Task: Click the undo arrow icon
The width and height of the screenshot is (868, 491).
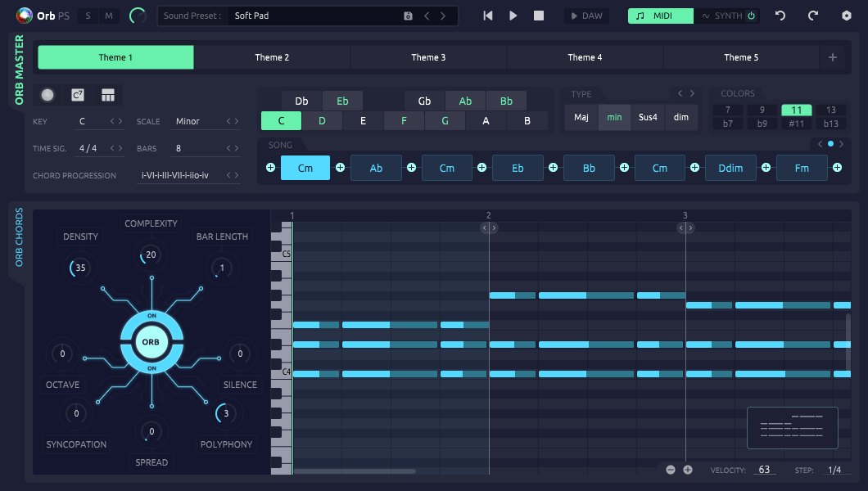Action: click(780, 16)
